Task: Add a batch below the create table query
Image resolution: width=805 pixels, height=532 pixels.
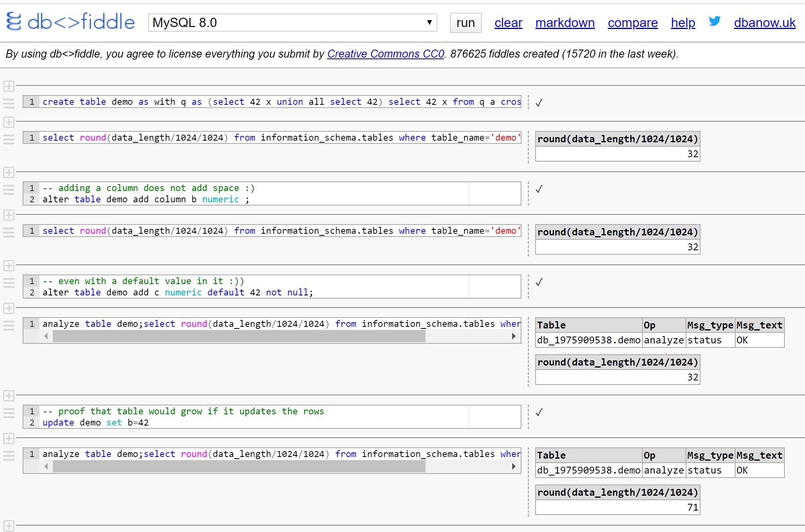Action: [x=9, y=122]
